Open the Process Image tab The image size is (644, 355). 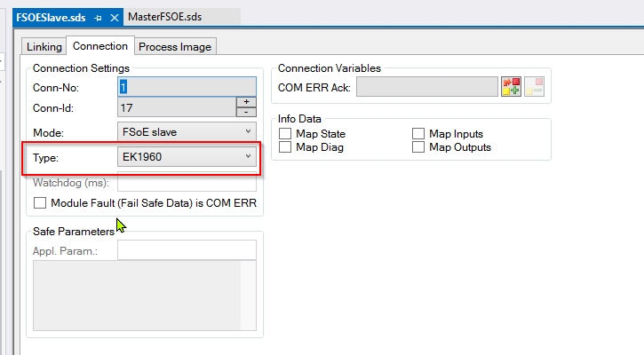pyautogui.click(x=175, y=46)
